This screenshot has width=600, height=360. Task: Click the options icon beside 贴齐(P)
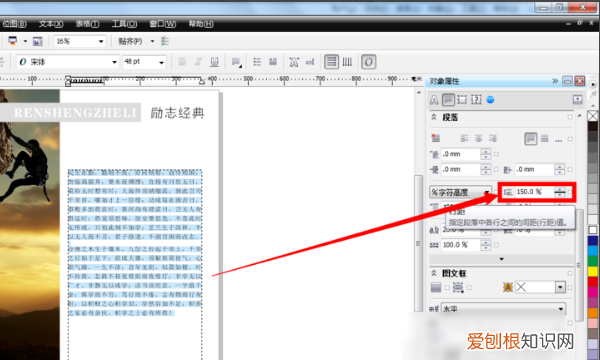tap(165, 41)
